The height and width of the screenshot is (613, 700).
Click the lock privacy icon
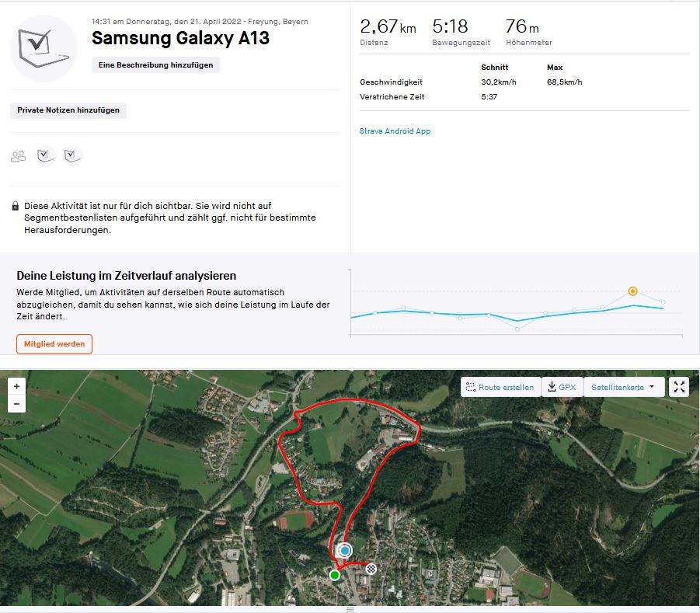point(15,207)
